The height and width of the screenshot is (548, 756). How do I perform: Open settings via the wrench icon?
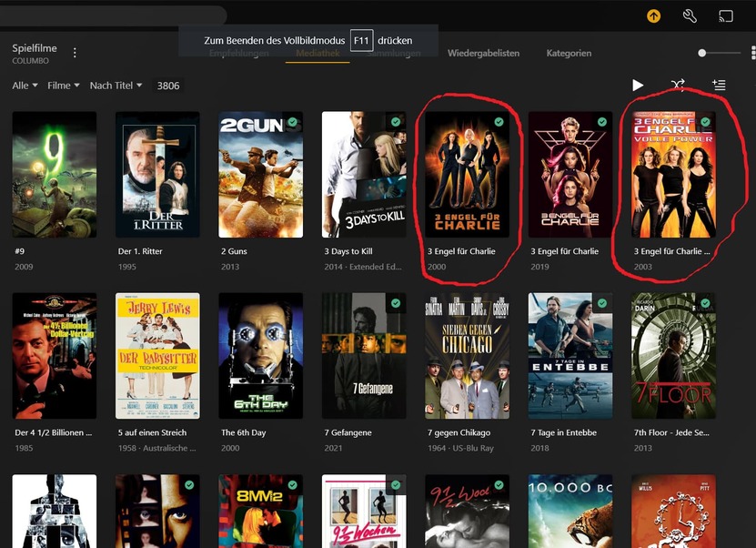(x=690, y=16)
